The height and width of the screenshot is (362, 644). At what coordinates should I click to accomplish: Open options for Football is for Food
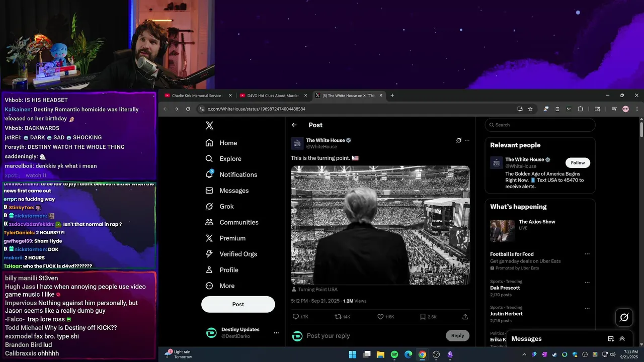587,254
